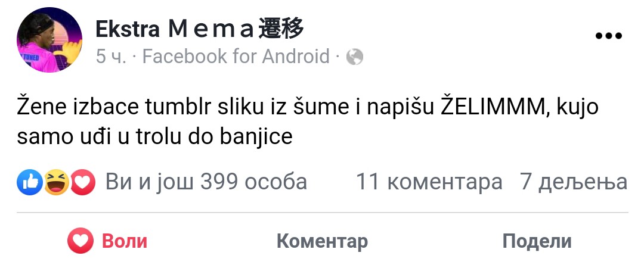View the 11 коментара
Viewport: 644px width, 268px height.
pos(429,182)
